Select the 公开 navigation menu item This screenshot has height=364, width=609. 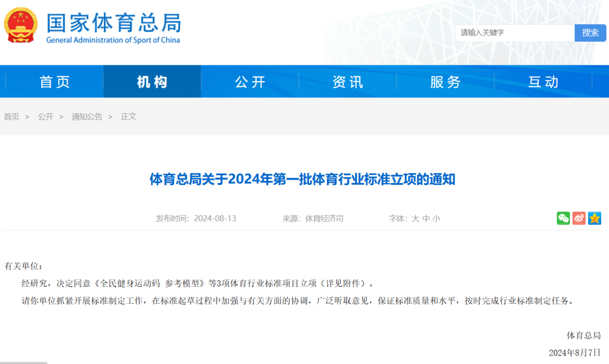[x=250, y=82]
